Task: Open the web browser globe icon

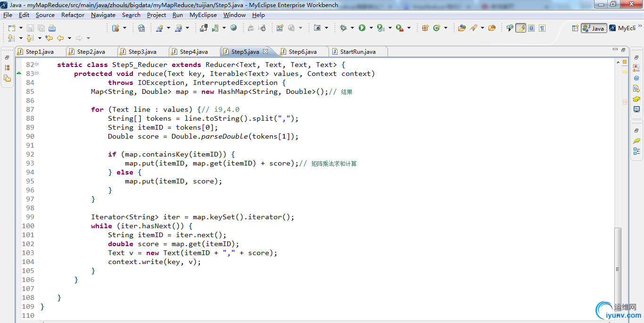Action: [x=233, y=28]
